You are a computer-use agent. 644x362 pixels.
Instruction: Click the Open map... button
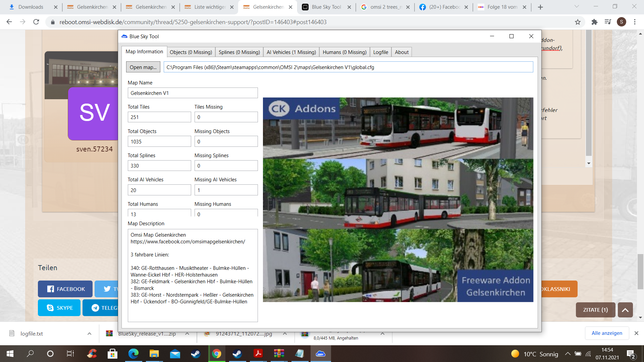point(143,67)
